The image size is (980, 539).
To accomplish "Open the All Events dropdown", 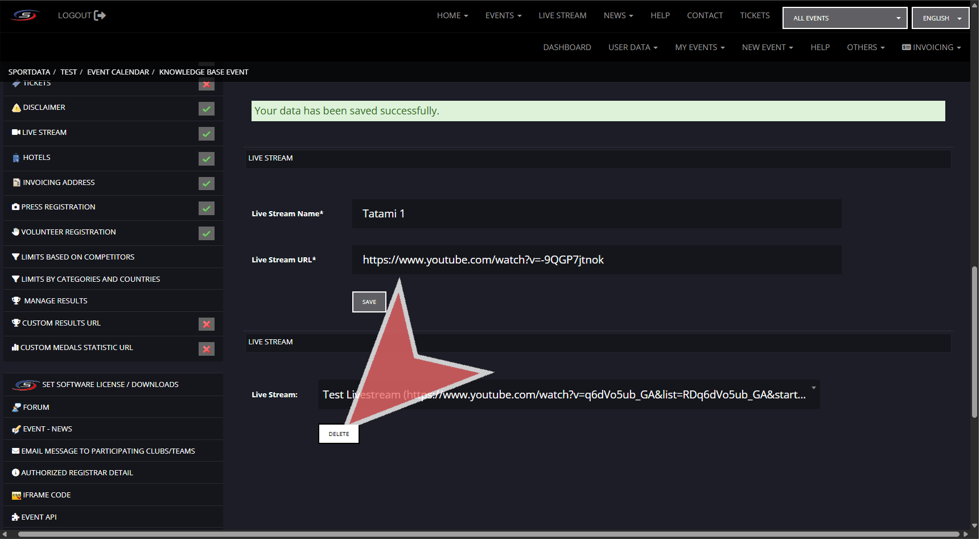I will [x=845, y=18].
